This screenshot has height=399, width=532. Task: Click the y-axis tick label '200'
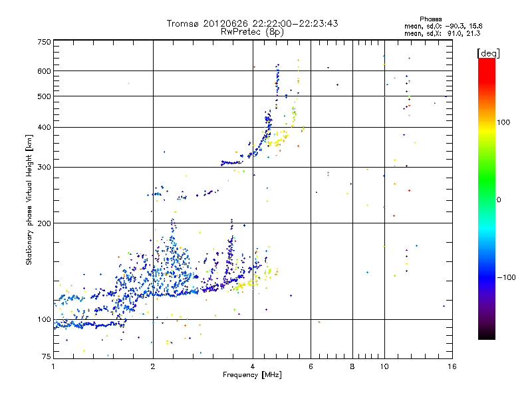(44, 223)
